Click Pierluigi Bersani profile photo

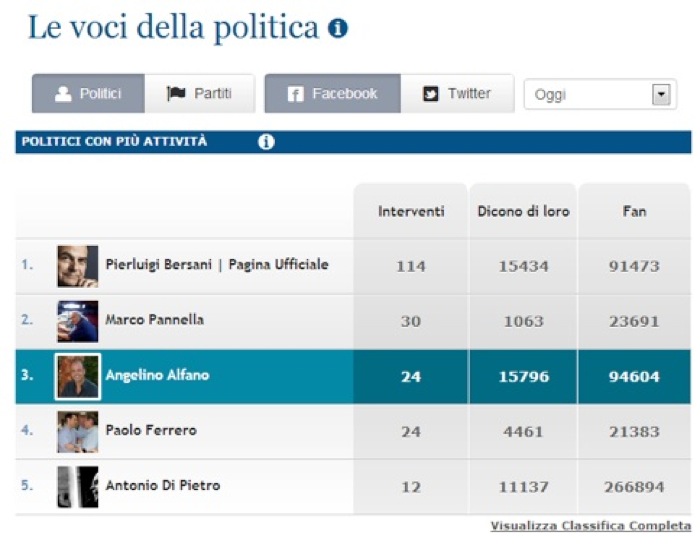[x=77, y=266]
